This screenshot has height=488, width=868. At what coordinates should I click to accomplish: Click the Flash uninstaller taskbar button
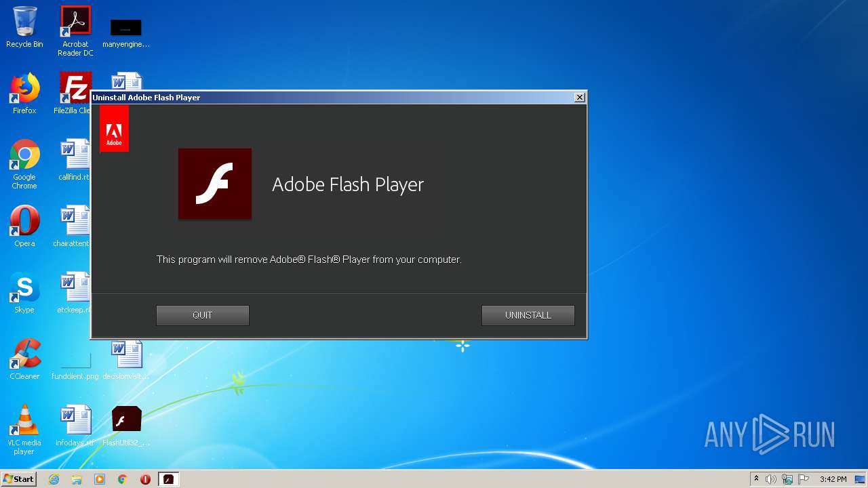coord(168,479)
